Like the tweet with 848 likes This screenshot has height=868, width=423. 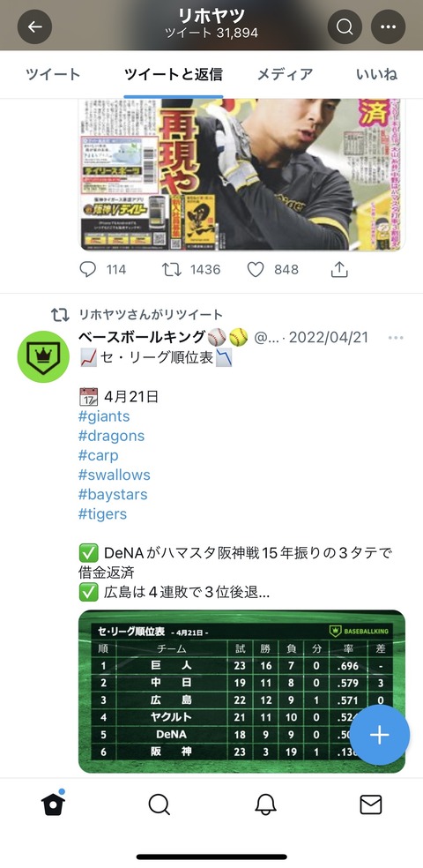click(255, 270)
